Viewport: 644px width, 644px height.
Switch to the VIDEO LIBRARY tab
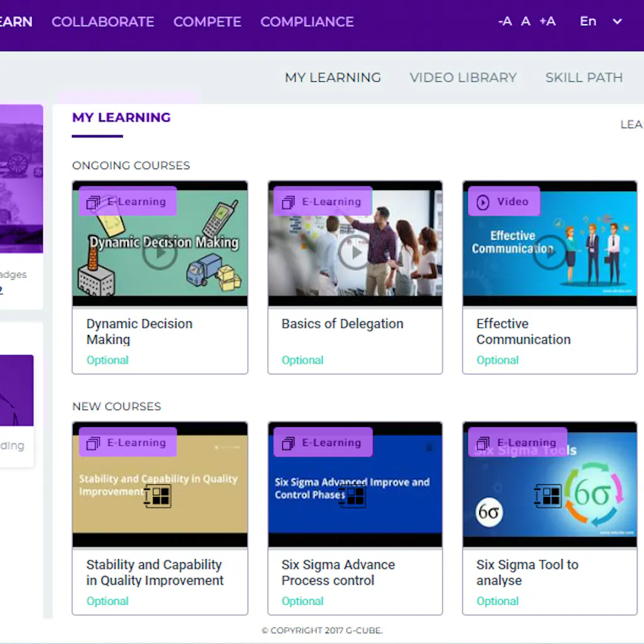coord(463,77)
